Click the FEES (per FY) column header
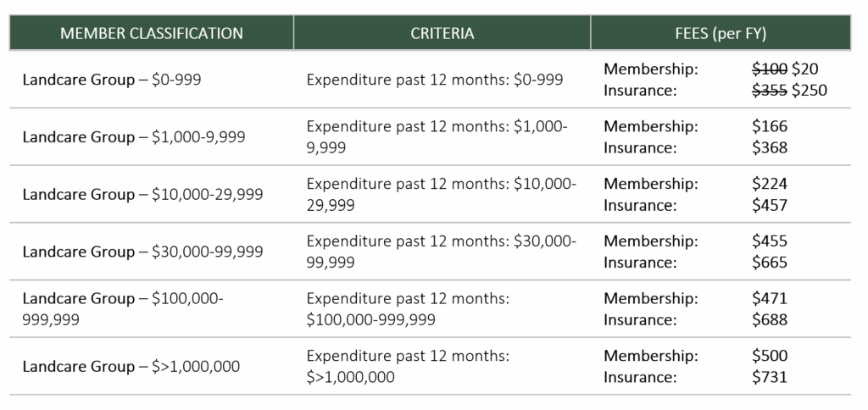The width and height of the screenshot is (868, 410). click(x=721, y=33)
